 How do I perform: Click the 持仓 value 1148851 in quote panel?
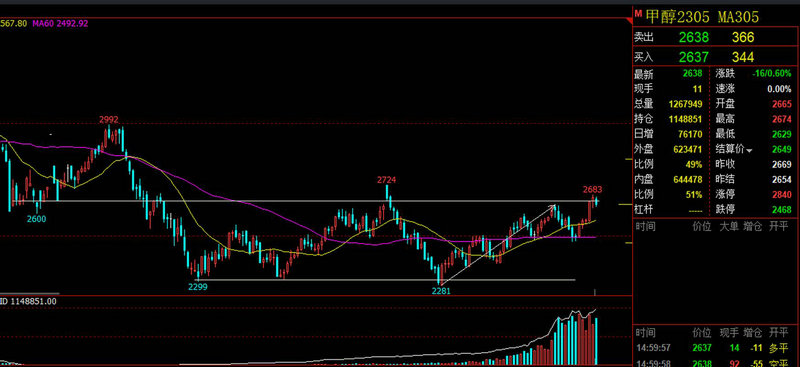coord(686,119)
